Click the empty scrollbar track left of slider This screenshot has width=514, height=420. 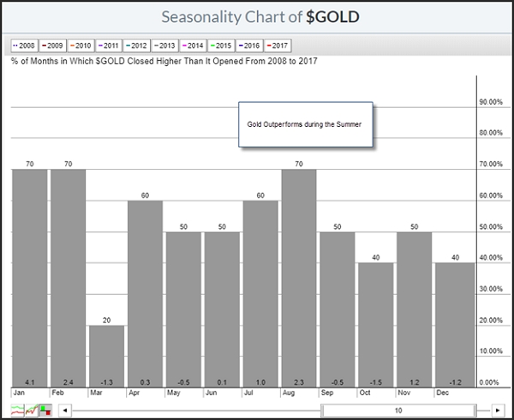[197, 409]
